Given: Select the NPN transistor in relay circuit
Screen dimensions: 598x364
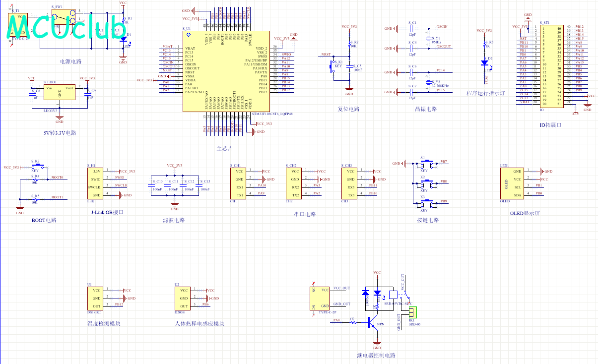Looking at the screenshot, I should pyautogui.click(x=372, y=323).
